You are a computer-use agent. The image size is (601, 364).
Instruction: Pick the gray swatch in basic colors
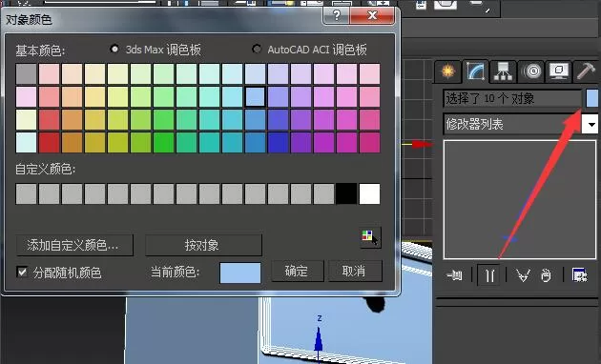pyautogui.click(x=26, y=74)
